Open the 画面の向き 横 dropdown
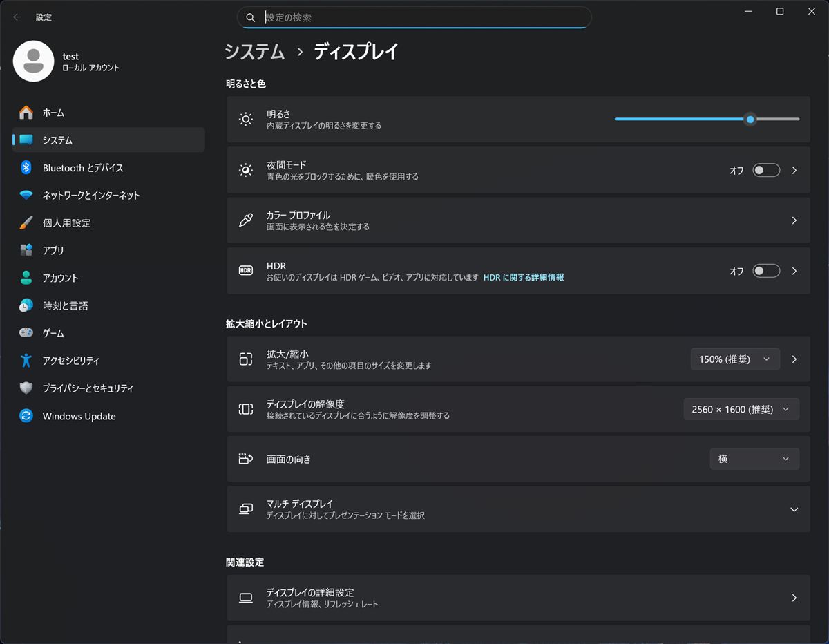This screenshot has width=829, height=644. click(x=754, y=459)
